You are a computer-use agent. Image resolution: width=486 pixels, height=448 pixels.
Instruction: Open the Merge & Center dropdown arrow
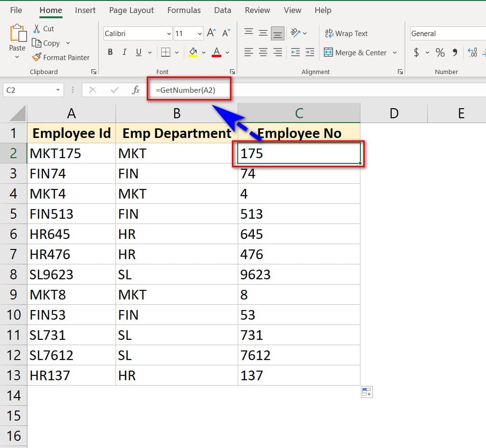pos(394,52)
